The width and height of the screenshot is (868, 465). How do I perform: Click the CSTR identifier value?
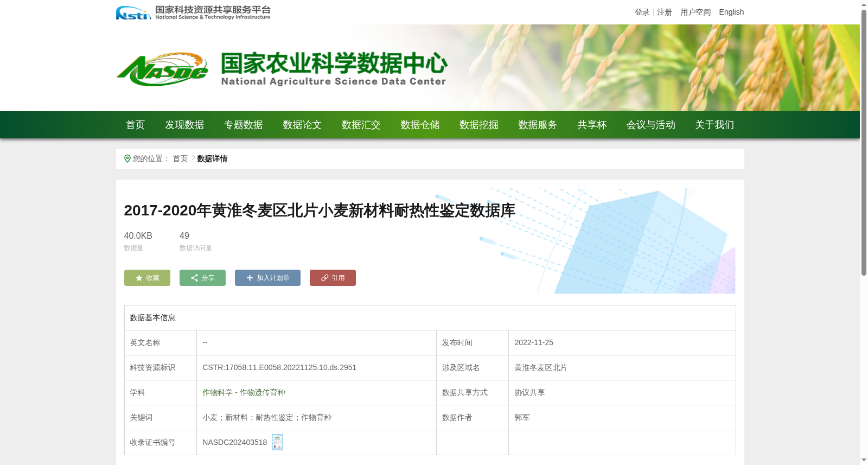(279, 367)
